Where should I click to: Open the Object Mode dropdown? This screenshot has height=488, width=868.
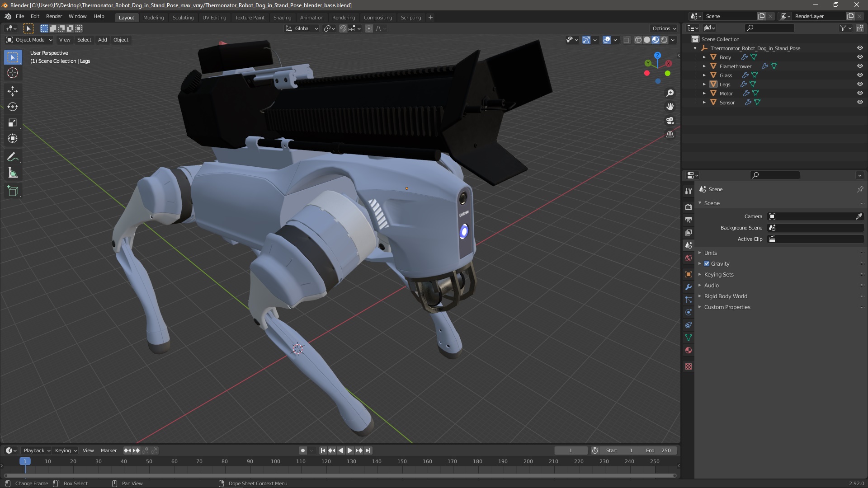[29, 40]
